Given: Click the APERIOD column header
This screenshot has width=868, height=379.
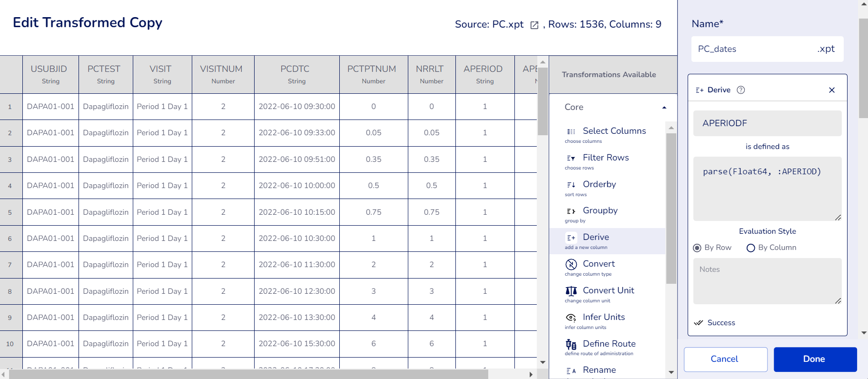Looking at the screenshot, I should pyautogui.click(x=485, y=75).
